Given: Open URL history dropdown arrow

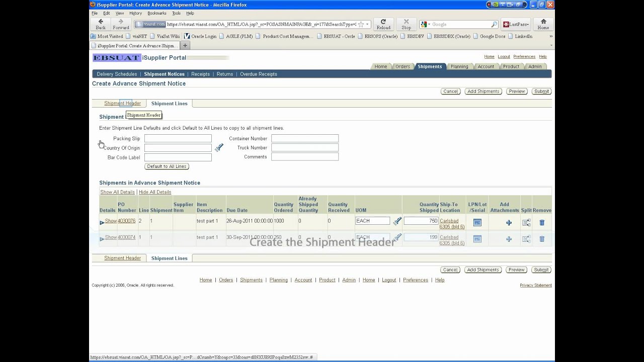Looking at the screenshot, I should (x=368, y=24).
